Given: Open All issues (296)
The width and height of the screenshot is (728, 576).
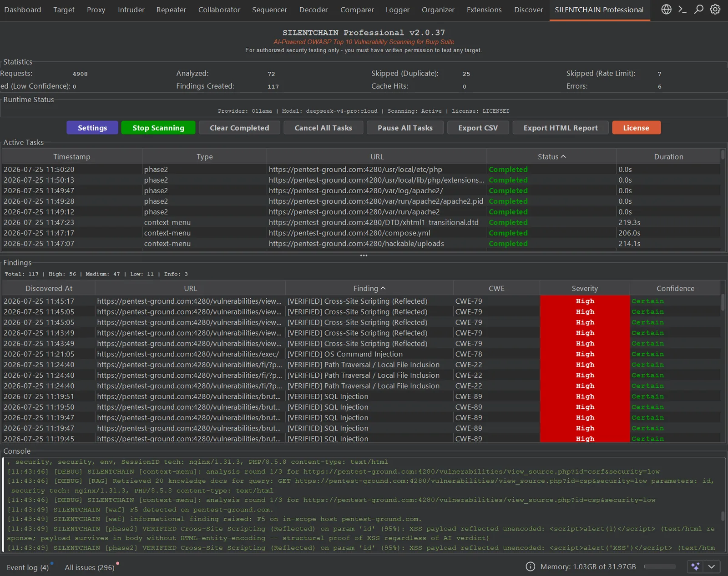Looking at the screenshot, I should 90,567.
